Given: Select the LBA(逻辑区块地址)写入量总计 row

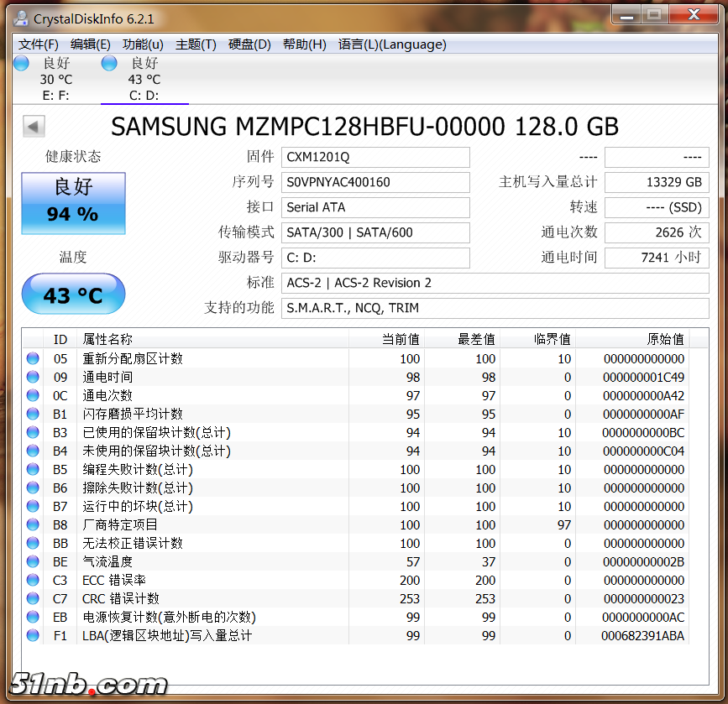Looking at the screenshot, I should (x=356, y=635).
